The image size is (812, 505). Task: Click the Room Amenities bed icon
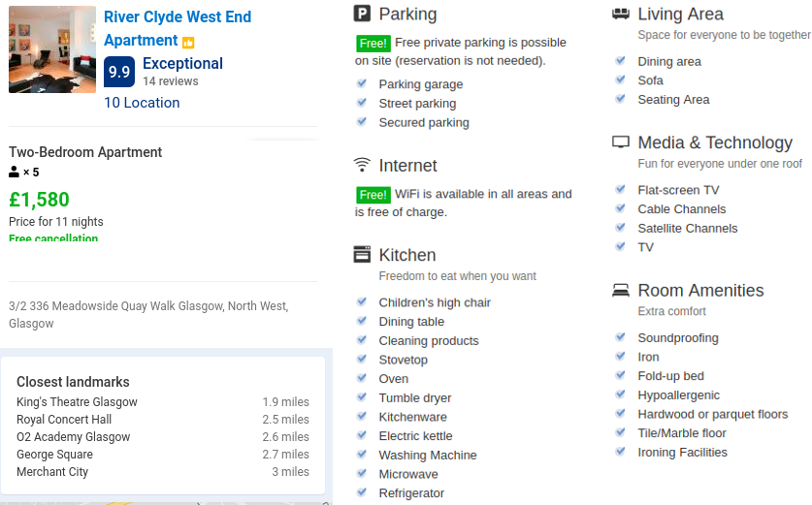(621, 290)
